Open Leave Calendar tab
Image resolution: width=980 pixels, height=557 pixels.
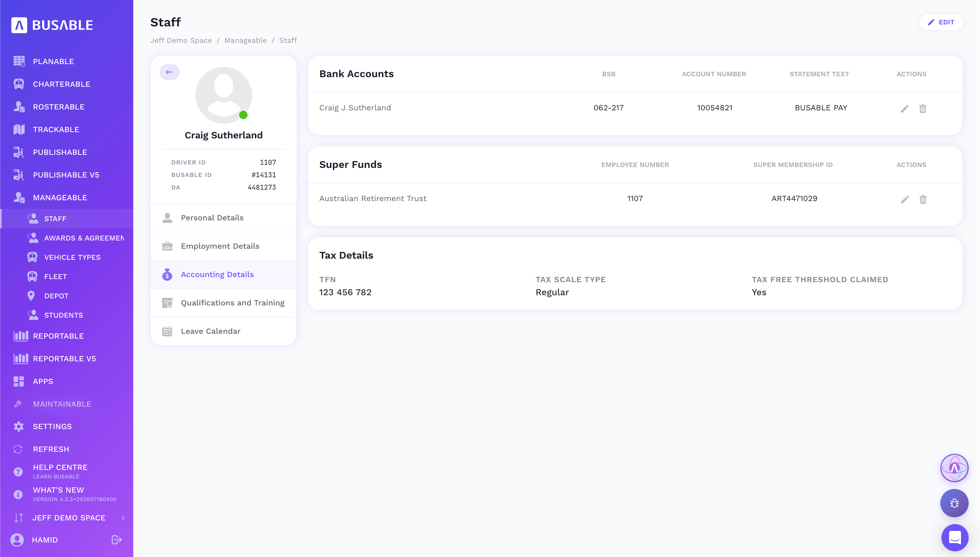(223, 331)
